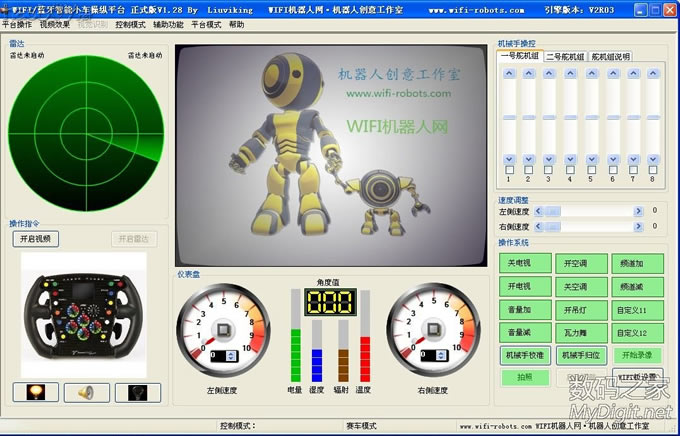Open the 平台操作 menu

click(x=17, y=23)
